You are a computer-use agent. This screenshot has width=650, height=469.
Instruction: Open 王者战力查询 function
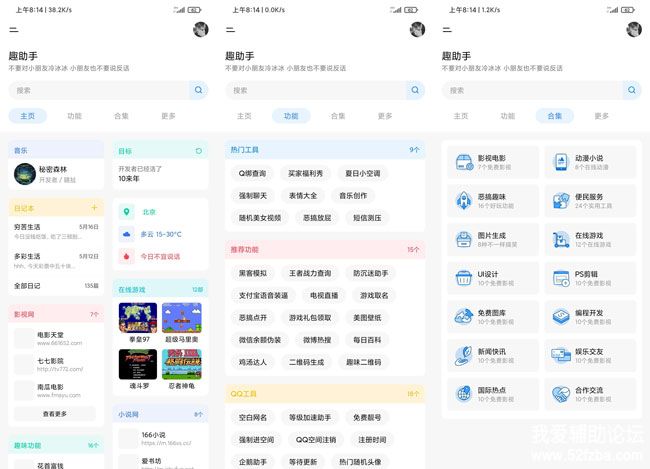point(310,273)
